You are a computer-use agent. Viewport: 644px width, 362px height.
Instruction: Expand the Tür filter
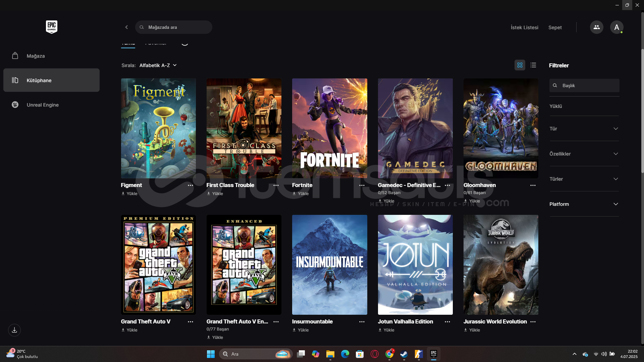(584, 129)
